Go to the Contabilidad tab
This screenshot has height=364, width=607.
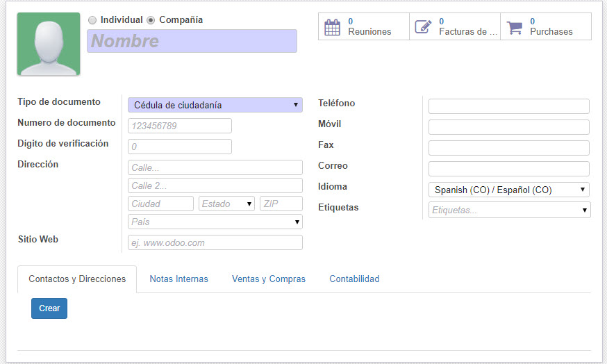(x=354, y=279)
